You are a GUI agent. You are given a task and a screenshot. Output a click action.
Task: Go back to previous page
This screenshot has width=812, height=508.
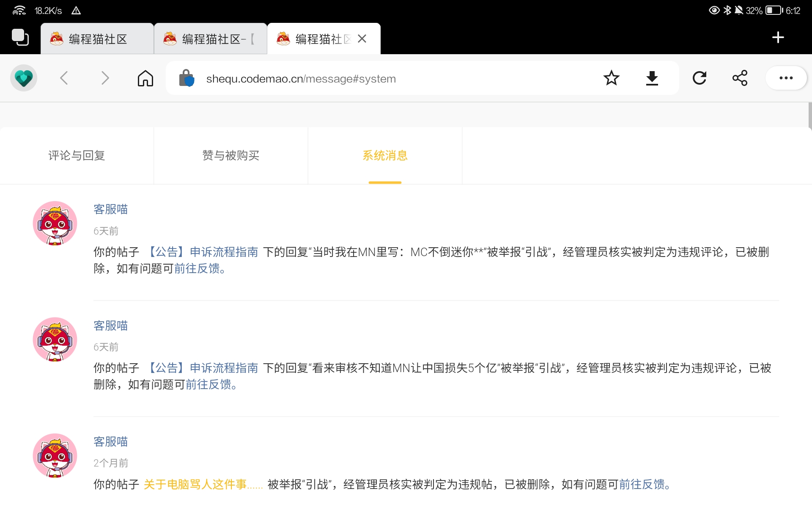(64, 78)
